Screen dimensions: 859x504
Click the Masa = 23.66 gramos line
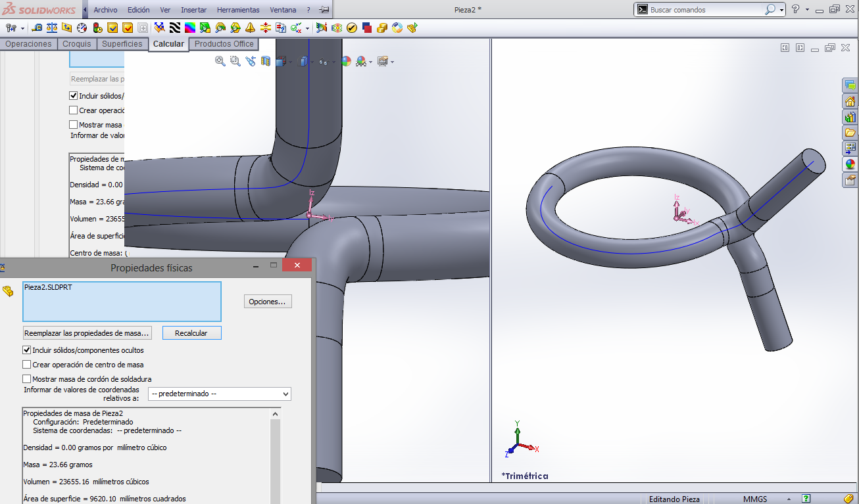(x=58, y=465)
